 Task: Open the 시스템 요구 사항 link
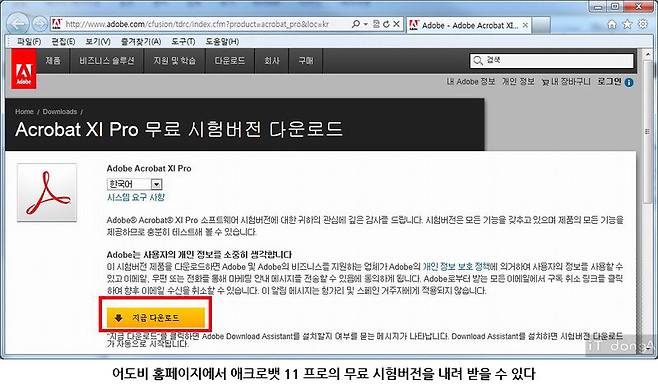click(x=136, y=197)
